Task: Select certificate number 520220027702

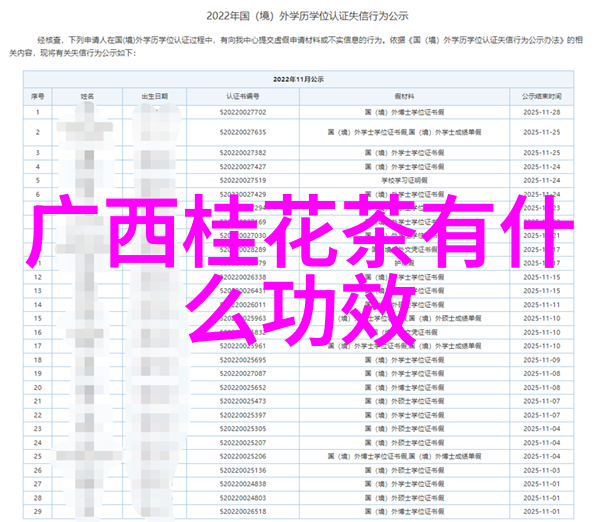Action: 240,113
